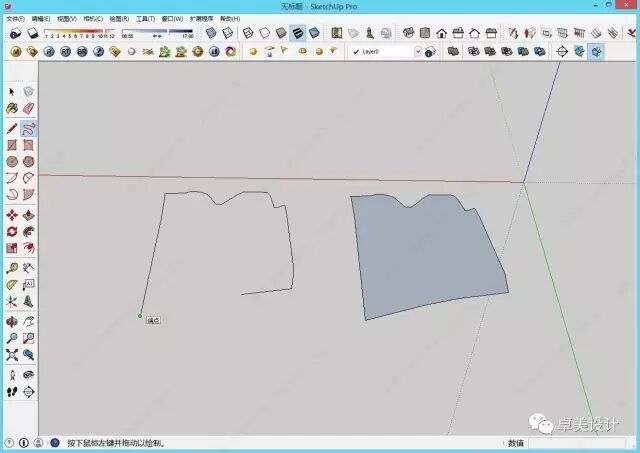640x453 pixels.
Task: Switch to Wireframe face style
Action: coord(248,33)
